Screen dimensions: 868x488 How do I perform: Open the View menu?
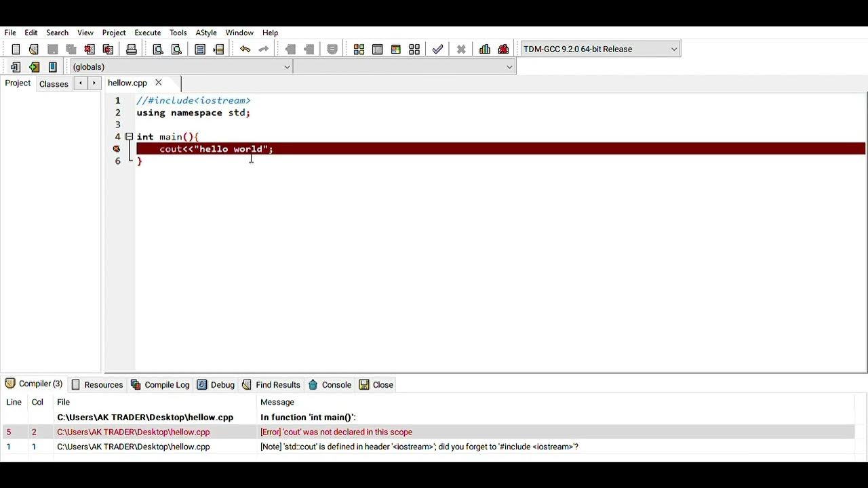[85, 33]
